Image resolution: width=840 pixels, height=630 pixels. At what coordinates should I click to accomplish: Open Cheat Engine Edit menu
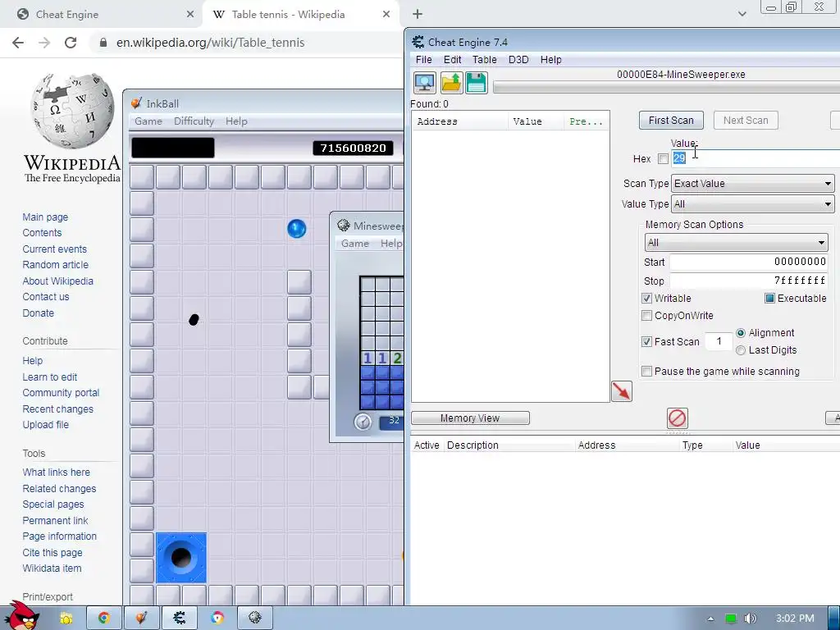click(x=452, y=59)
